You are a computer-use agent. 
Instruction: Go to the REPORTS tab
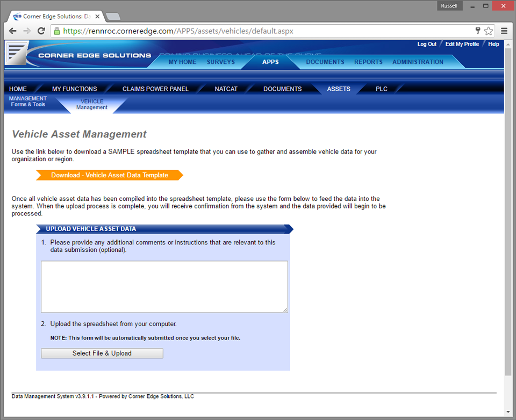(x=368, y=62)
